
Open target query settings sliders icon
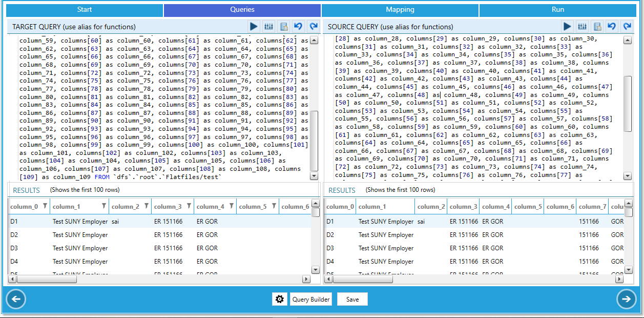(268, 26)
